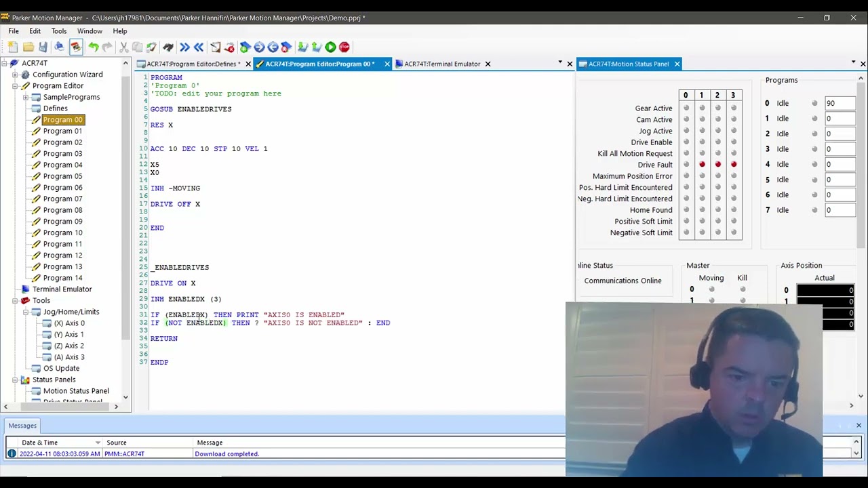868x488 pixels.
Task: Click the Program 0 value field showing 90
Action: tap(840, 103)
